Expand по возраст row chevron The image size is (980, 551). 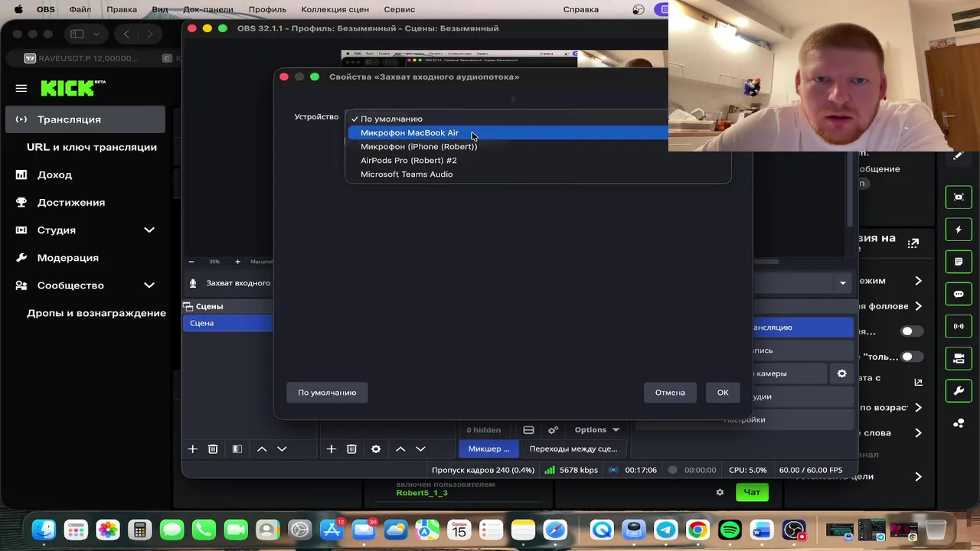(918, 408)
